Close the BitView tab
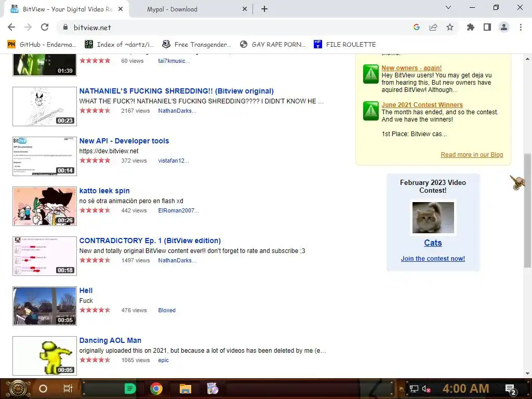Screen dimensions: 532x399 121,9
